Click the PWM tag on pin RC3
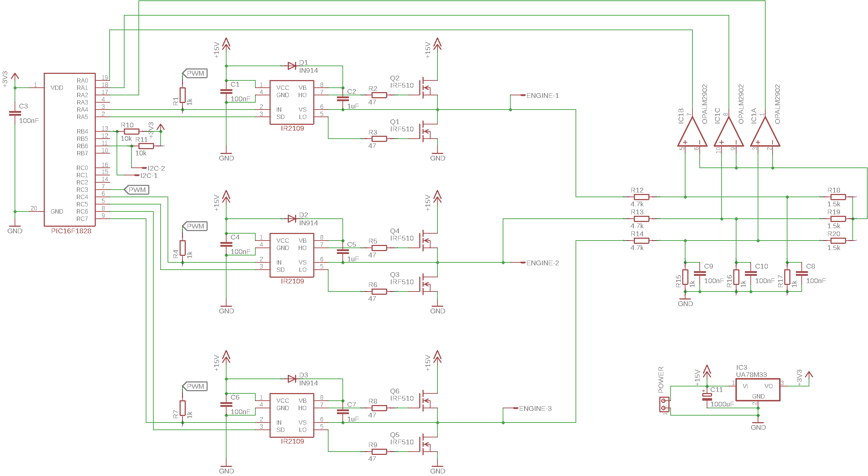This screenshot has height=476, width=868. [x=137, y=190]
